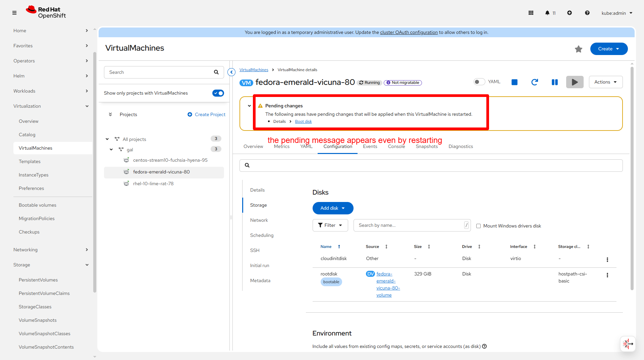The height and width of the screenshot is (360, 644).
Task: Open the SSH configuration section
Action: 255,250
